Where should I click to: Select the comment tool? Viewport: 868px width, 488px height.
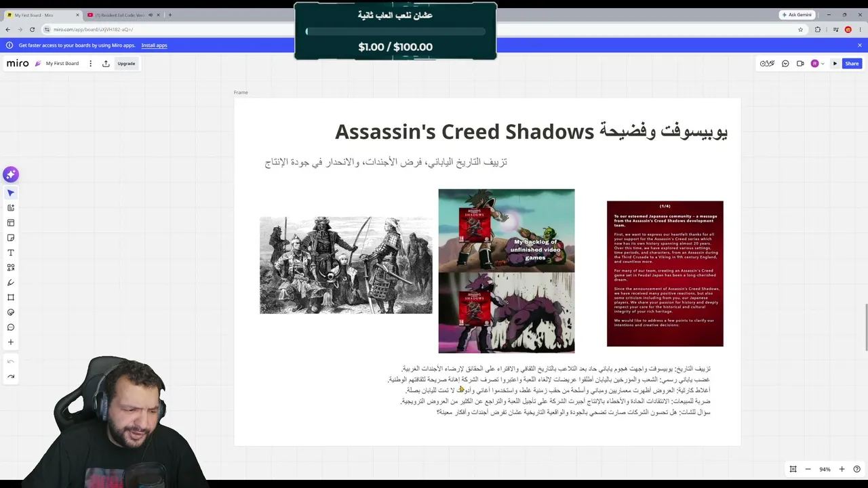click(x=10, y=327)
